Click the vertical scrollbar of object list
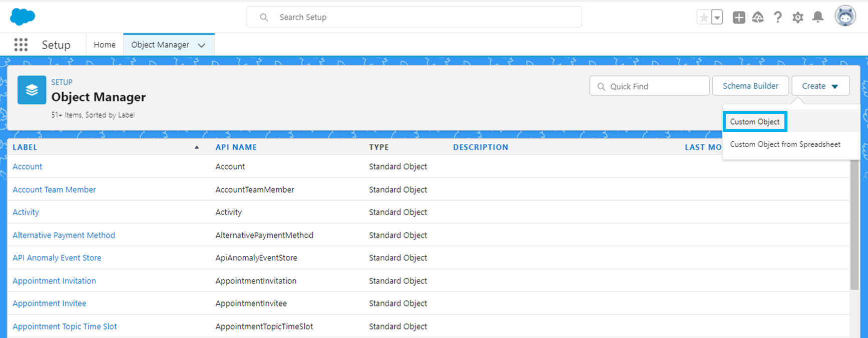868x338 pixels. [x=854, y=225]
